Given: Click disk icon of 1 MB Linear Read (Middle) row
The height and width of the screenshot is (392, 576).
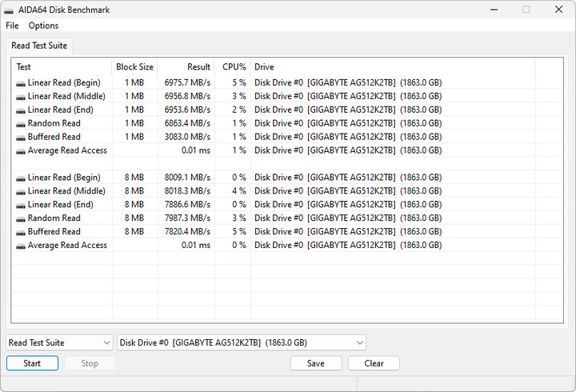Looking at the screenshot, I should 21,98.
